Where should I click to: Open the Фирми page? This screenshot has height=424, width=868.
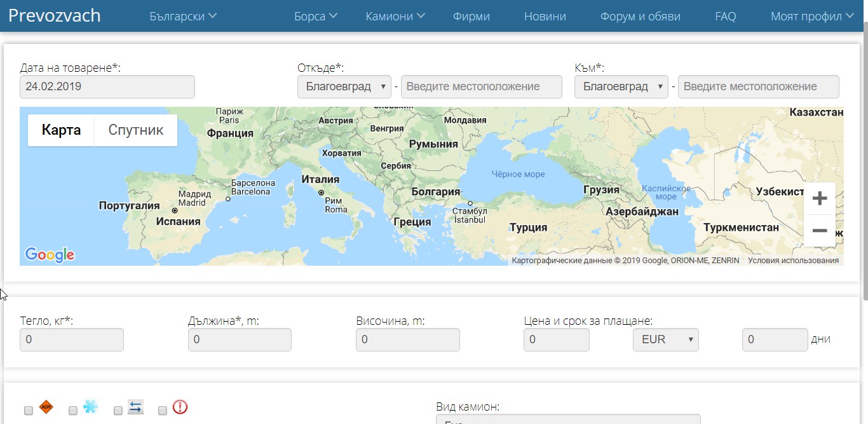pyautogui.click(x=471, y=17)
